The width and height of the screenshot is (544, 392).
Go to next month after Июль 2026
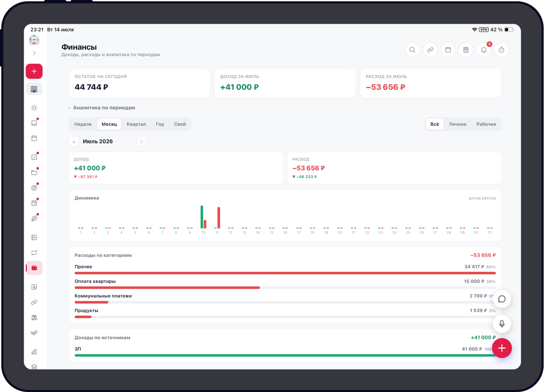141,141
